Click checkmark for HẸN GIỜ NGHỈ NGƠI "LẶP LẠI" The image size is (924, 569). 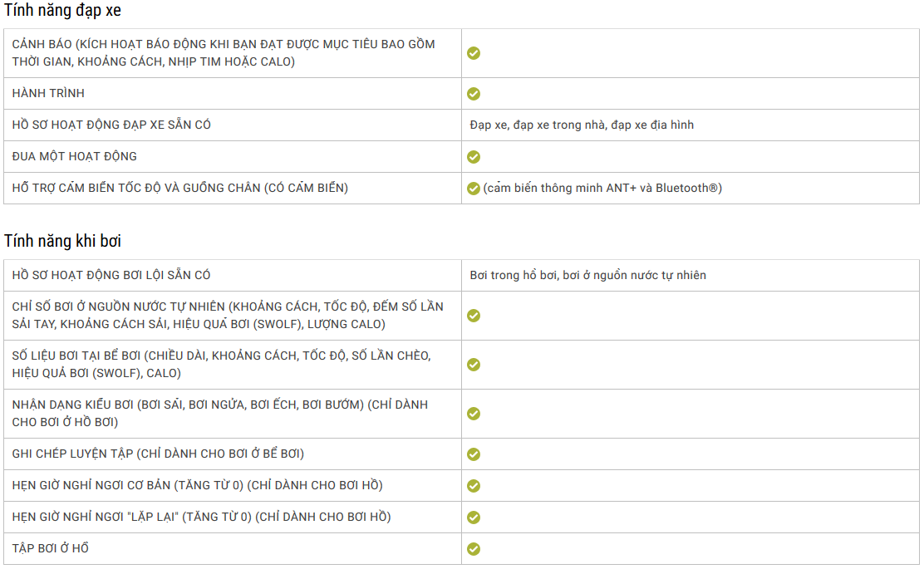[474, 517]
